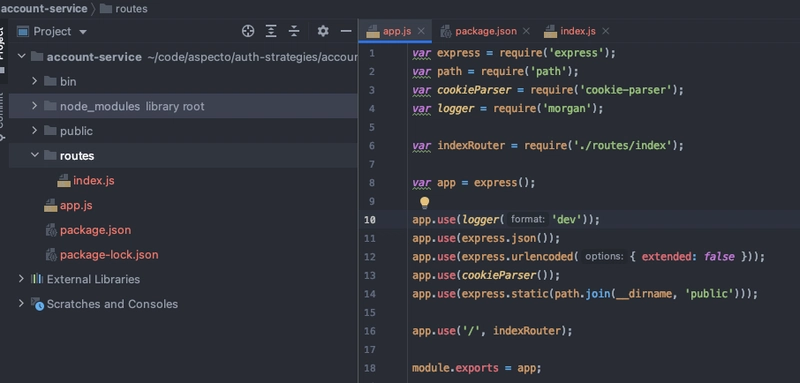Click the Project view window icon
This screenshot has width=800, height=383.
[x=23, y=32]
